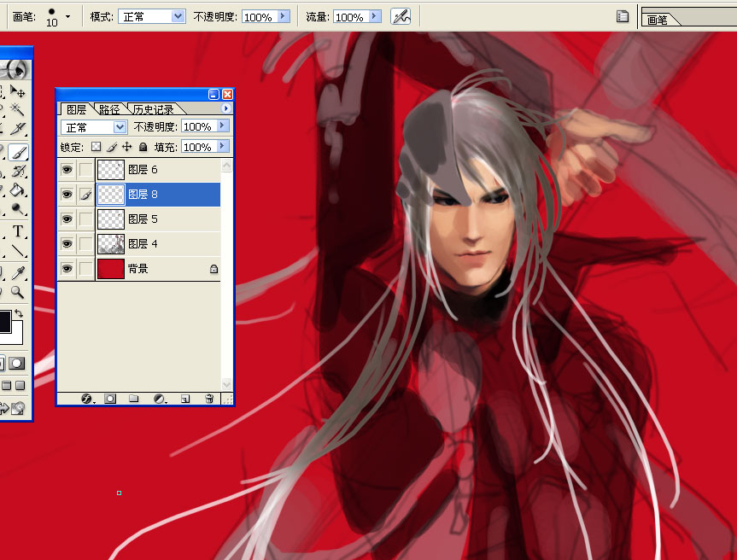Hide layer 图层 8 via eye icon
737x560 pixels.
click(67, 195)
